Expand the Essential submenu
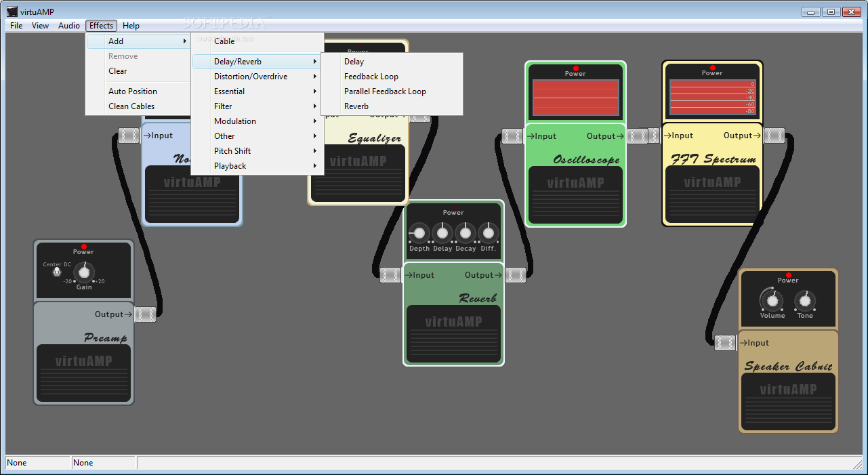Image resolution: width=868 pixels, height=475 pixels. coord(257,91)
